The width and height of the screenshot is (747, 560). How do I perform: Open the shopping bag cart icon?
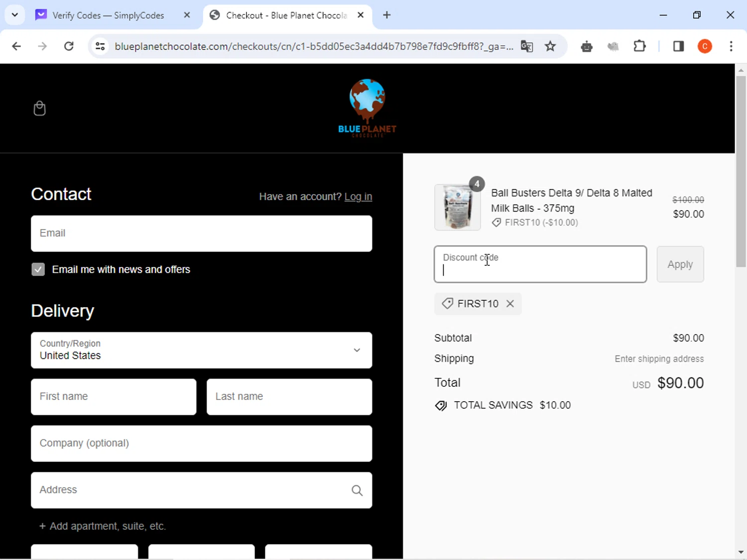(x=39, y=108)
